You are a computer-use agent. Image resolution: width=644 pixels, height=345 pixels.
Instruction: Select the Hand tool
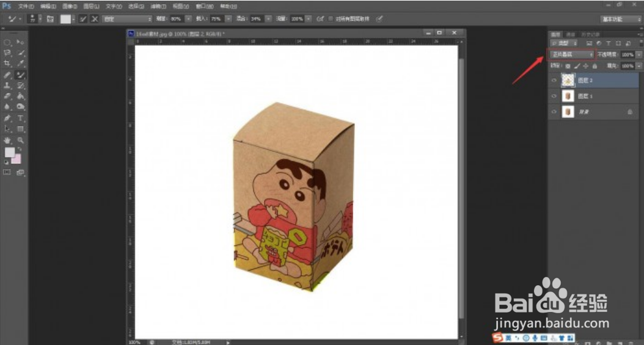[7, 140]
